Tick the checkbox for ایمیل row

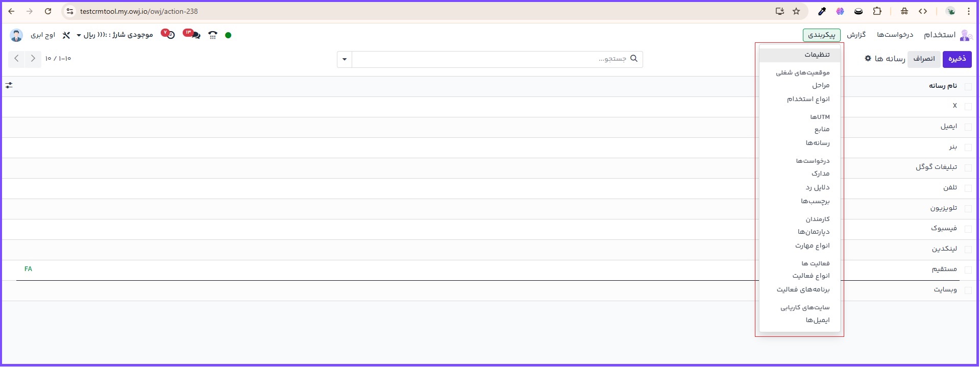(x=968, y=127)
